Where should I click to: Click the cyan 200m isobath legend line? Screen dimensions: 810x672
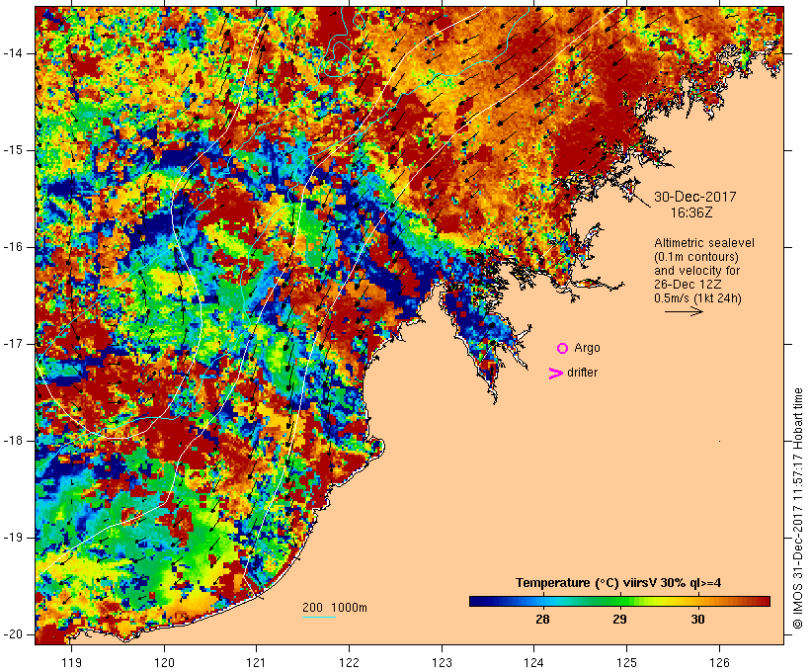(319, 617)
